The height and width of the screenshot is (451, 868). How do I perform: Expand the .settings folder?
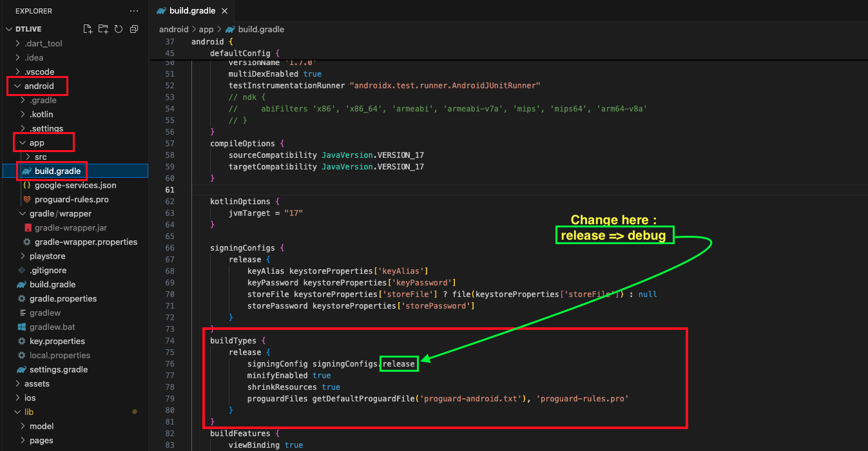[24, 128]
